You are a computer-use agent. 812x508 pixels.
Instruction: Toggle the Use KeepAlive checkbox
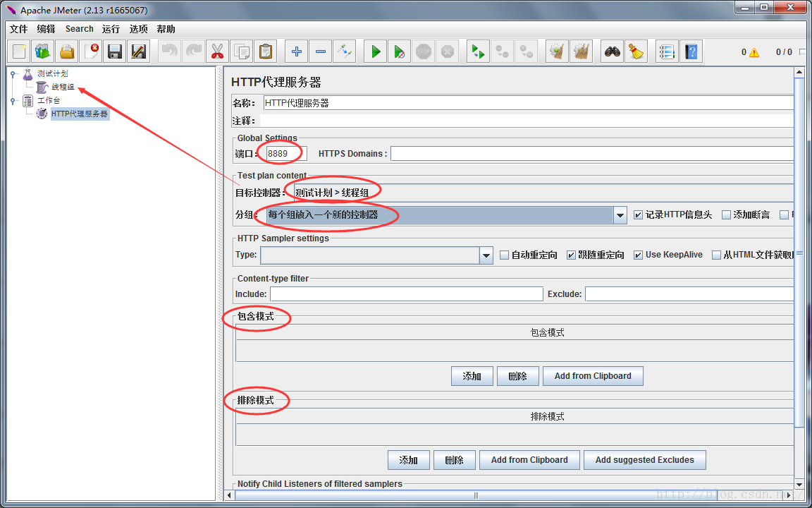tap(638, 255)
